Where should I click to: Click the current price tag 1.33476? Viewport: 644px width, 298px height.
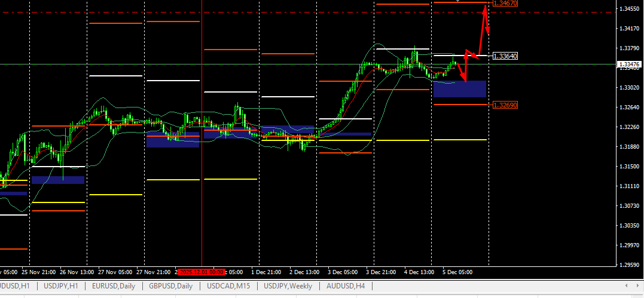pyautogui.click(x=630, y=64)
